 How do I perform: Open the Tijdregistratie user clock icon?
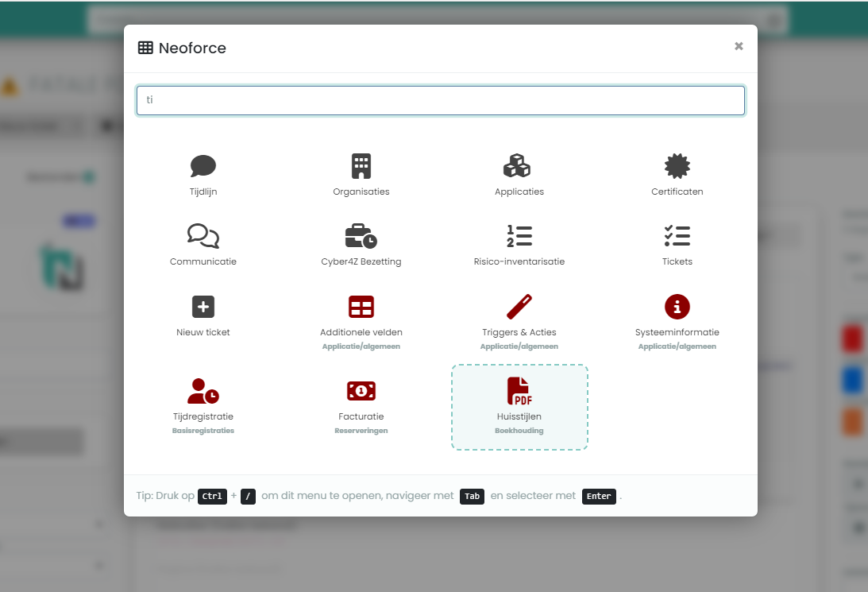[x=203, y=391]
